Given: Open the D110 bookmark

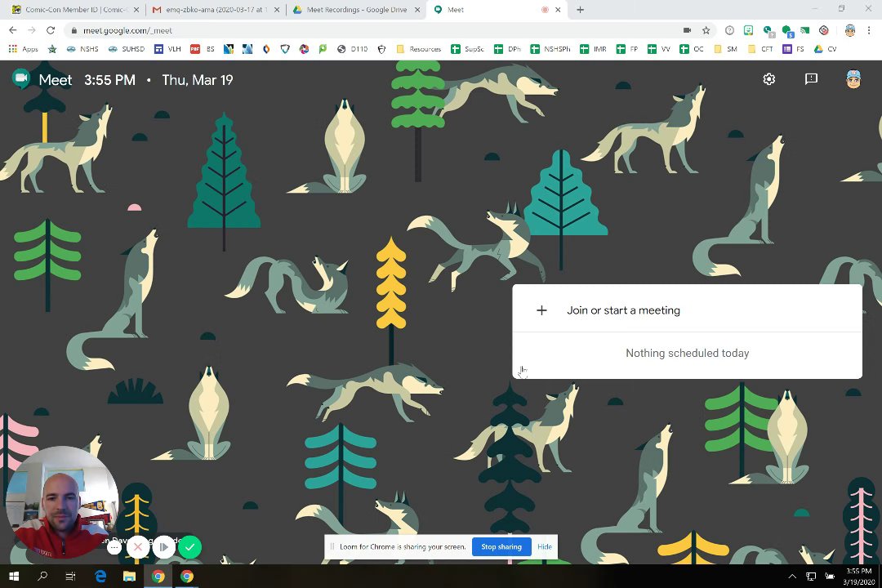Looking at the screenshot, I should point(353,49).
